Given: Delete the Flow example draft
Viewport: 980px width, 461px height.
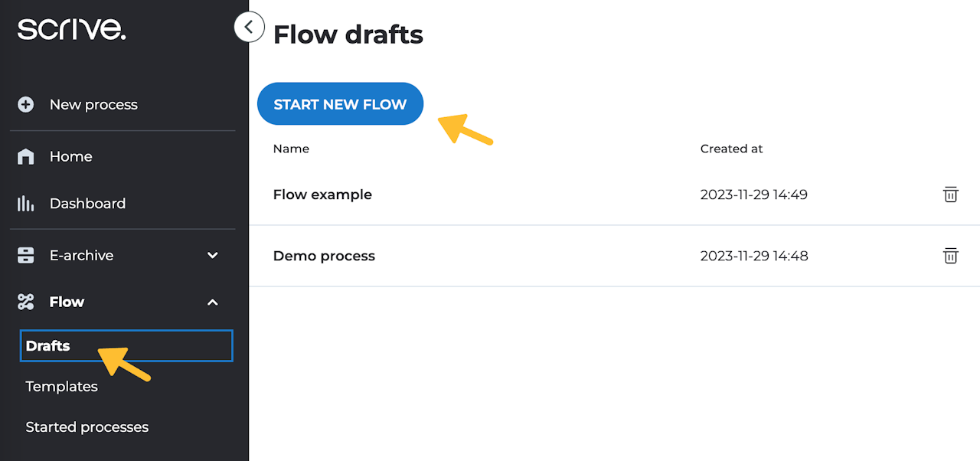Looking at the screenshot, I should 950,195.
